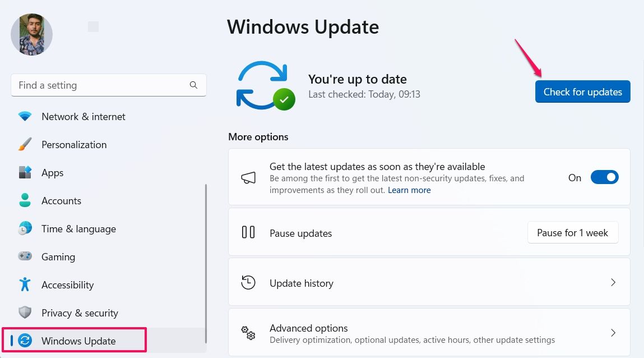Open Update history via its chevron arrow
The width and height of the screenshot is (644, 358).
[x=613, y=282]
